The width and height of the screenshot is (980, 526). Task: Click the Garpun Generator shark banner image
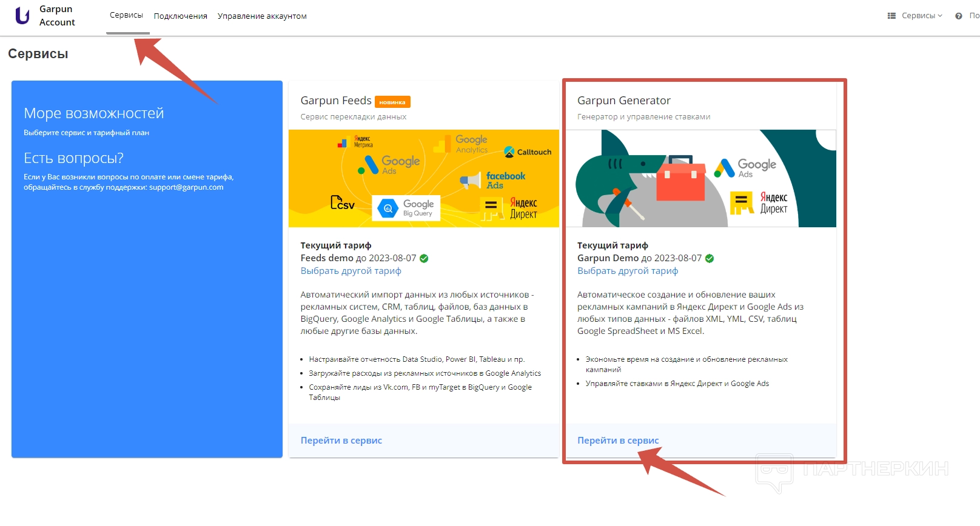click(x=701, y=178)
